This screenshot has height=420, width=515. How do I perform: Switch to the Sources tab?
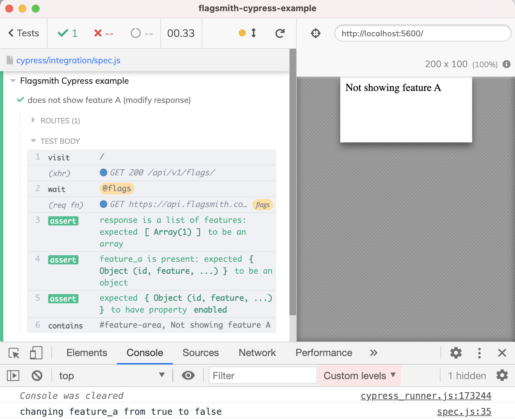tap(200, 353)
